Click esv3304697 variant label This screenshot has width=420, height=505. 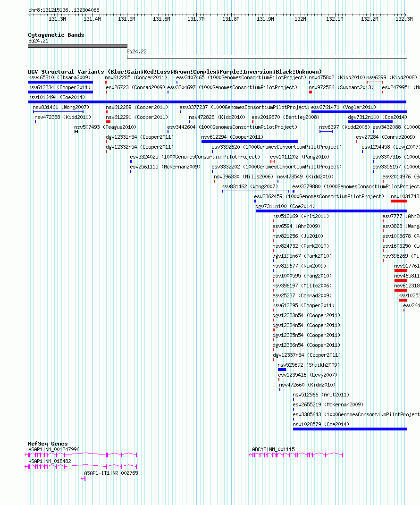tap(232, 88)
